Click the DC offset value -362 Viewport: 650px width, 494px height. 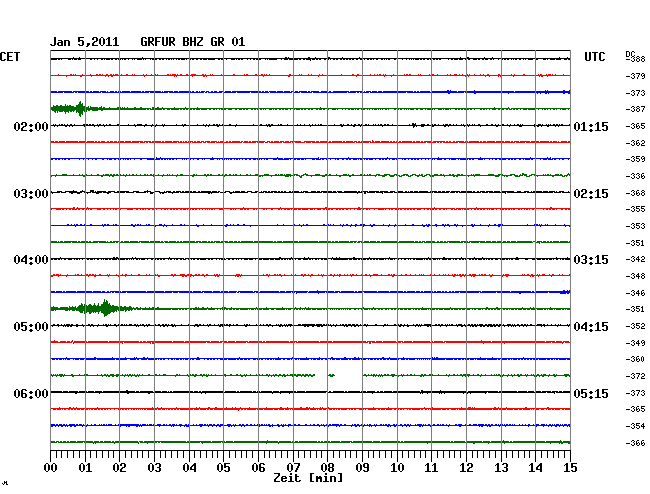tap(635, 143)
